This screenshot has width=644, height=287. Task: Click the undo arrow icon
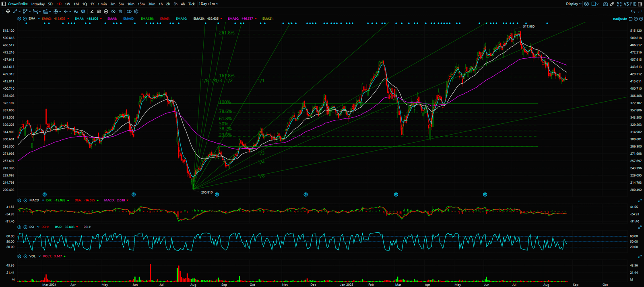(x=633, y=12)
